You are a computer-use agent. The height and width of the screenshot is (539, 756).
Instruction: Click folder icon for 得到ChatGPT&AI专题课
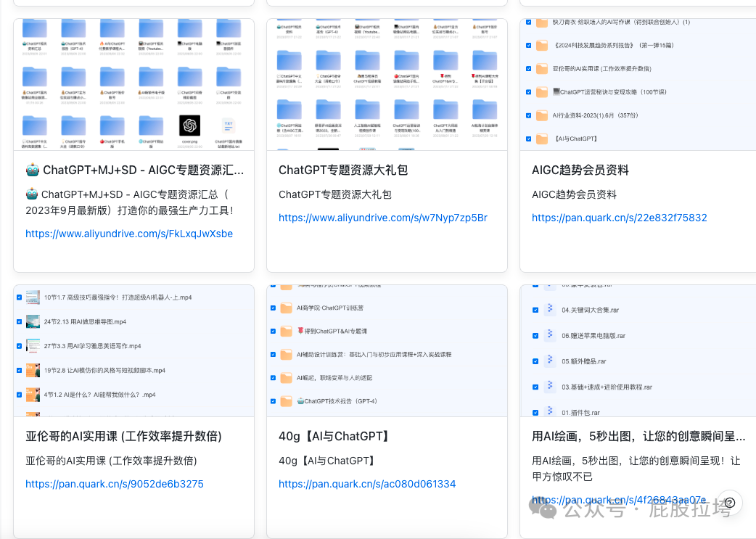(287, 332)
